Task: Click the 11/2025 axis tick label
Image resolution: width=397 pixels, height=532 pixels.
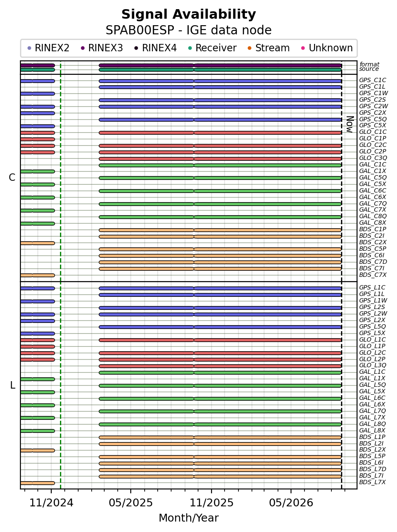Action: click(x=212, y=503)
